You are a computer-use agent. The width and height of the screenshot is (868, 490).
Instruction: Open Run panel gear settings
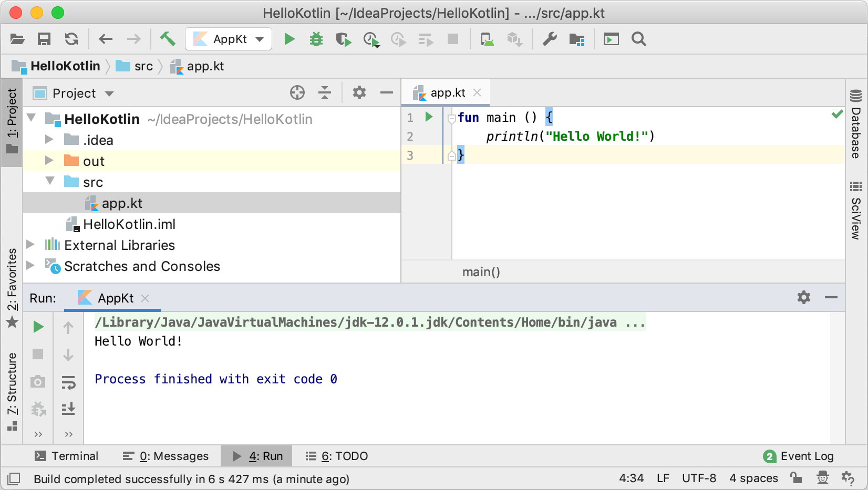pos(804,297)
